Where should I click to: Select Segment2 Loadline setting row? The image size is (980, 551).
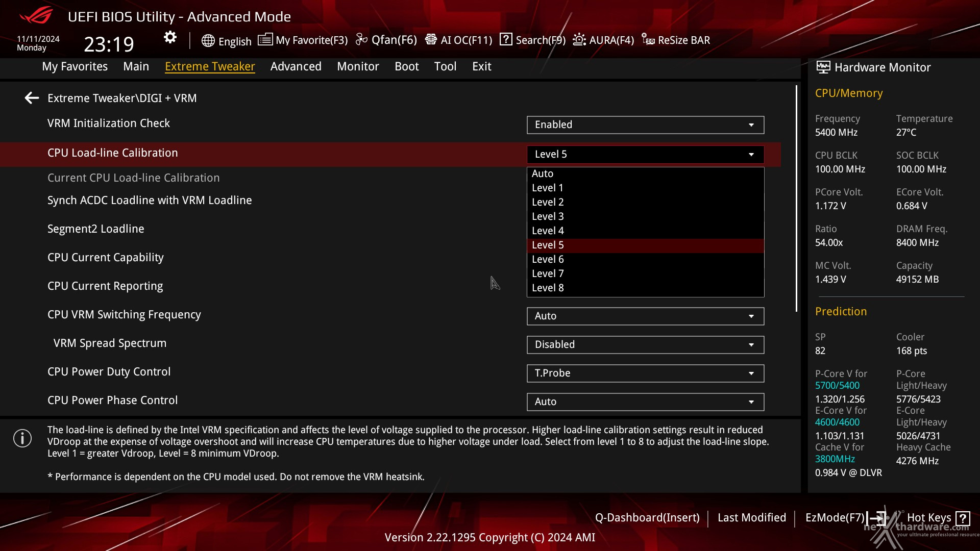coord(96,229)
